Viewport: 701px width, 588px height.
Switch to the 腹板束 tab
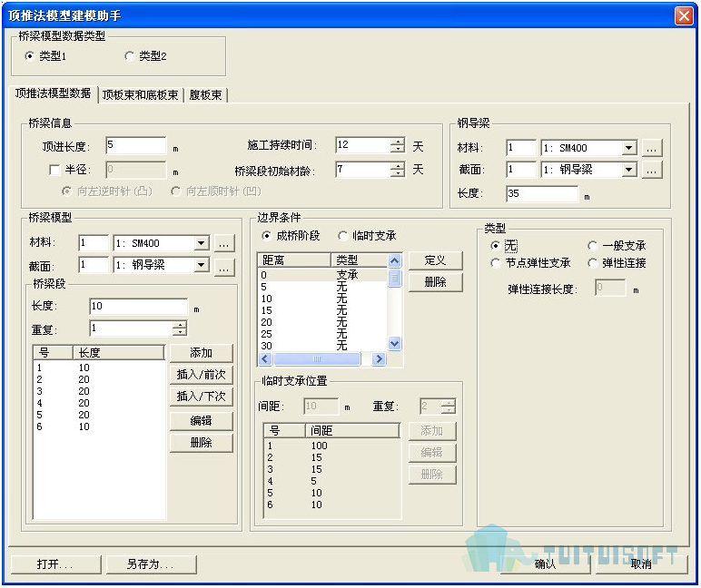point(205,94)
